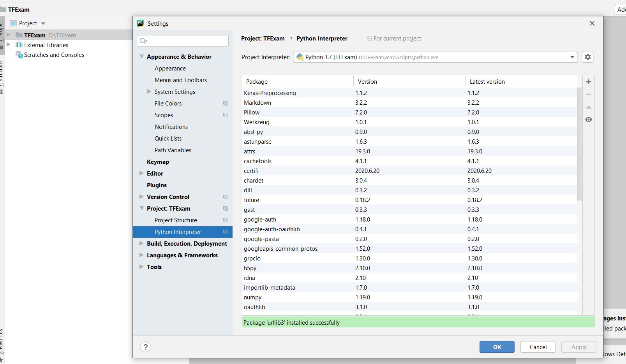Click the copy icon beside Version Control

pos(226,197)
